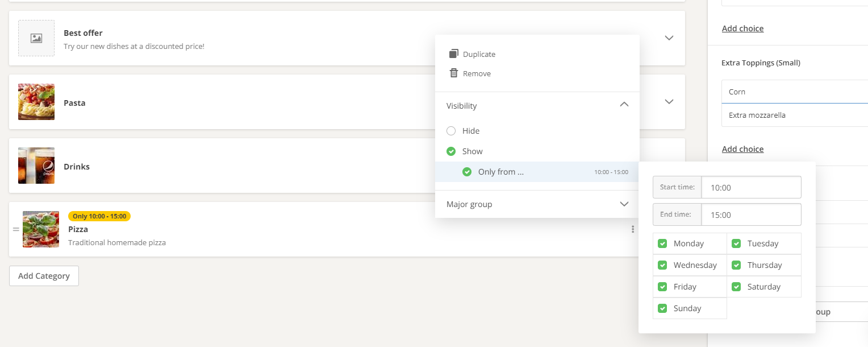This screenshot has height=347, width=868.
Task: Click the Add Category button
Action: pos(44,276)
